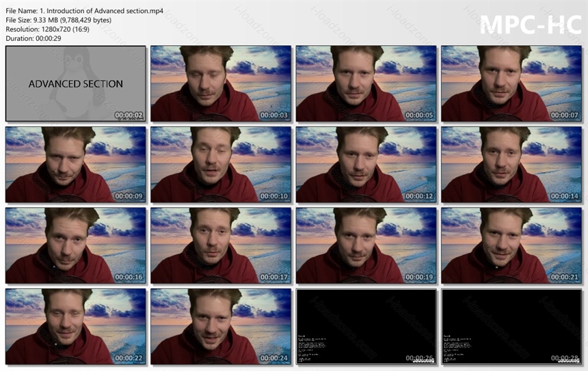The width and height of the screenshot is (588, 371).
Task: Choose the thumbnail at 00:00:19
Action: click(366, 245)
